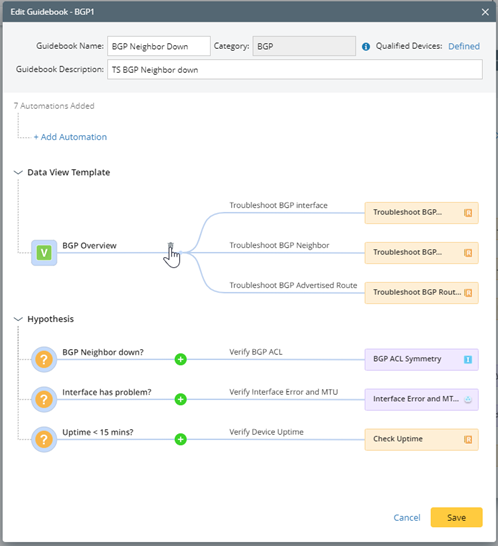Click the trash icon beside BGP Overview
Screen dimensions: 498x546
170,245
